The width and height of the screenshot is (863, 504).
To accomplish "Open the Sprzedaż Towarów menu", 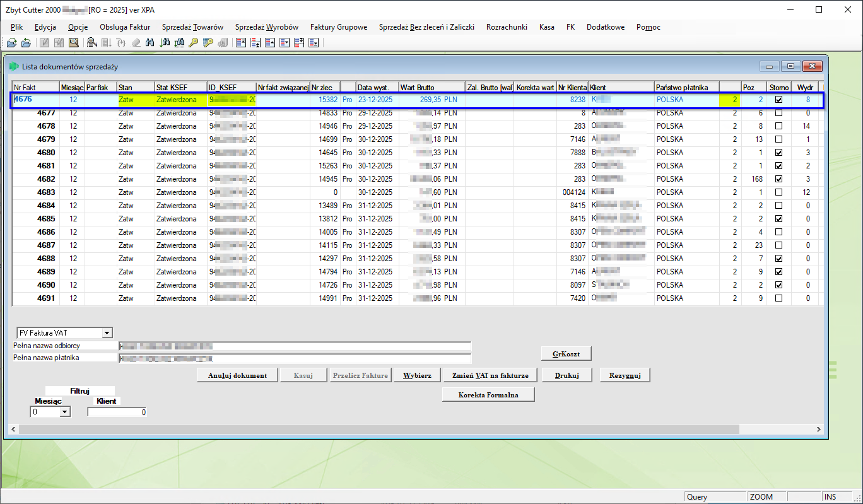I will pyautogui.click(x=192, y=27).
